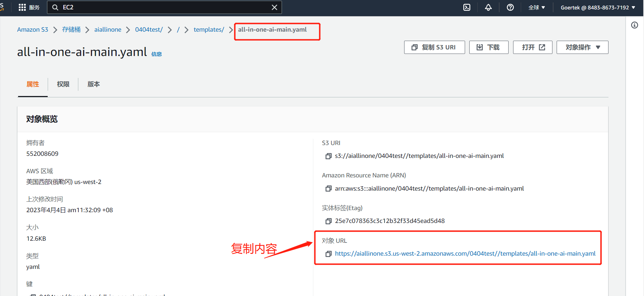Click the 下载 button
This screenshot has width=644, height=296.
488,47
